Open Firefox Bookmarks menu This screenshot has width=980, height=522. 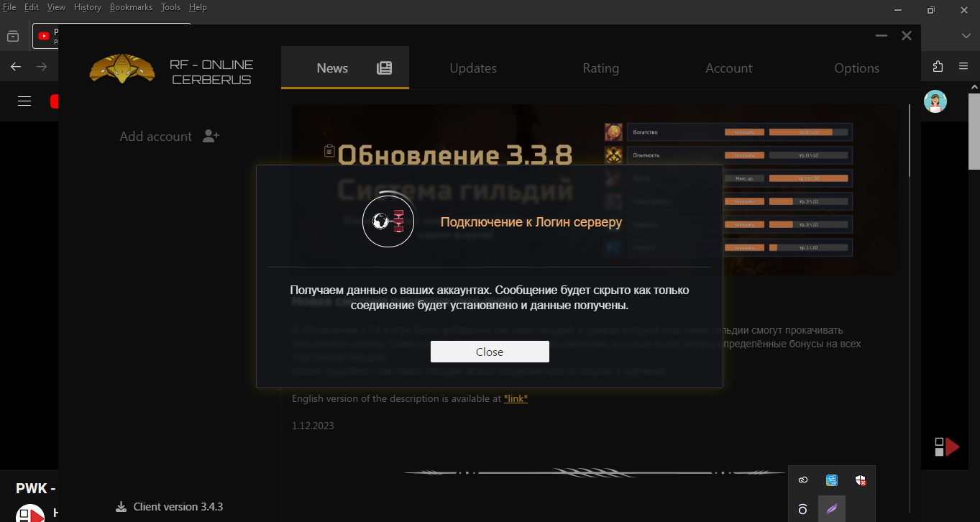(x=131, y=7)
